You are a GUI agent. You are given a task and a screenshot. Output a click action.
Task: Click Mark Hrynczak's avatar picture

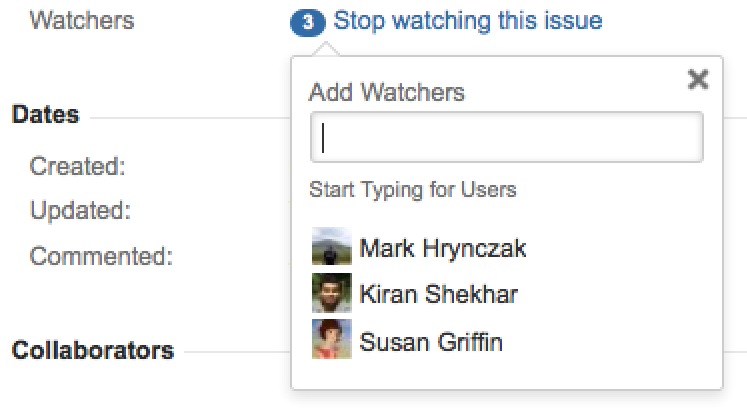point(331,248)
